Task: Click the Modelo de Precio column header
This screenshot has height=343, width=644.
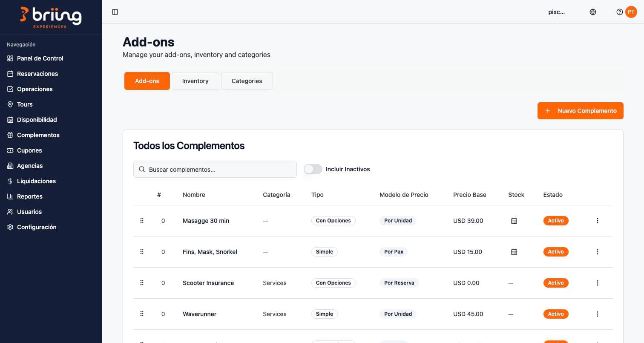Action: (x=404, y=195)
